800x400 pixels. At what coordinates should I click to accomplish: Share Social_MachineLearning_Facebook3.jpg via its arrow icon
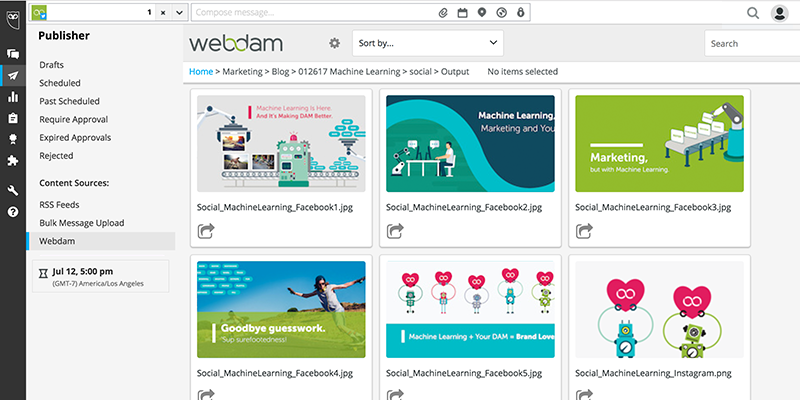(584, 231)
